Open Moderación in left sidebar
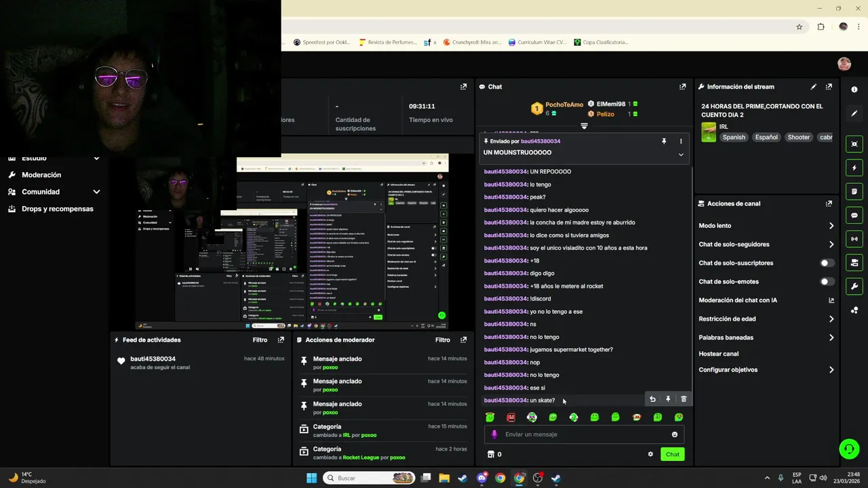 click(41, 175)
